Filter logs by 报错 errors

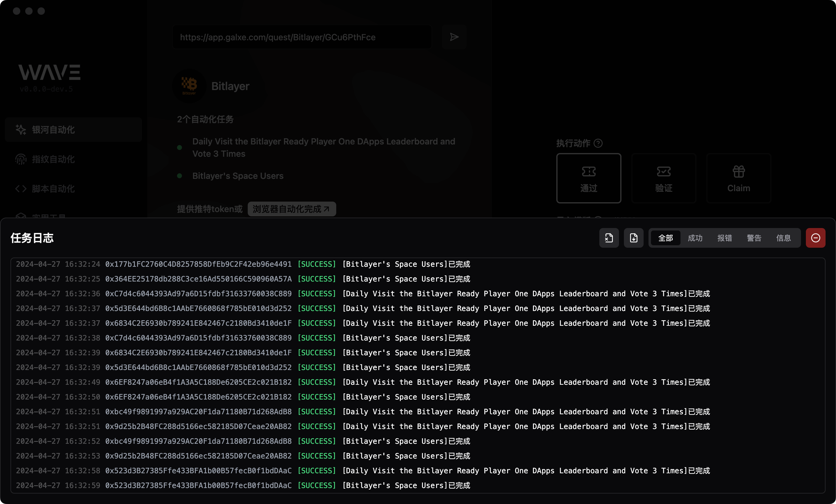click(x=724, y=238)
